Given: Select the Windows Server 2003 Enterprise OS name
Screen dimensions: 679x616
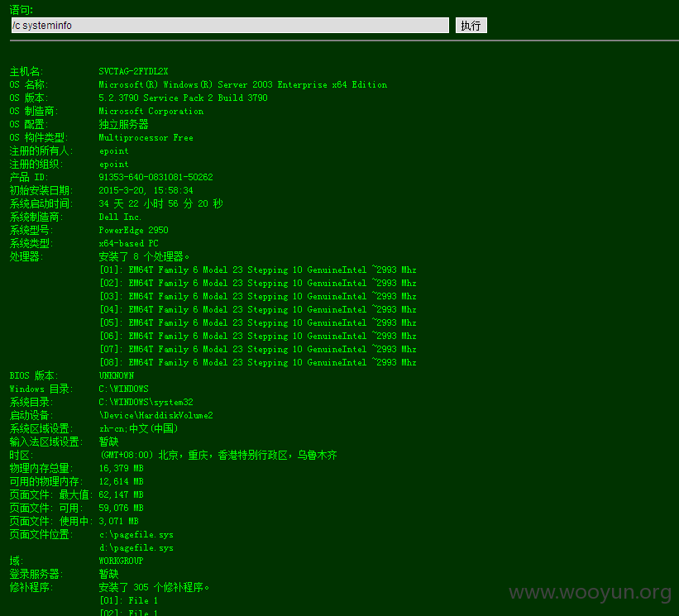Looking at the screenshot, I should [243, 85].
